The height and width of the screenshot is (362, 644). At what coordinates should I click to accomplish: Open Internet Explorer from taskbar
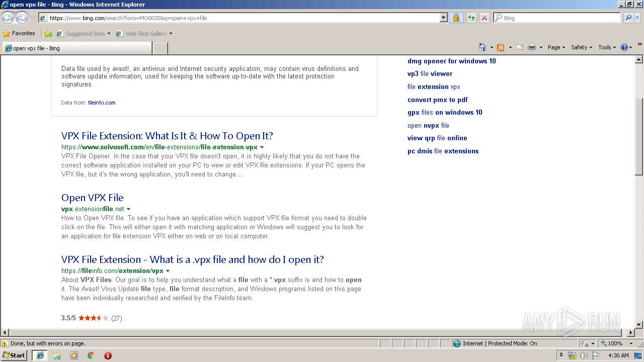click(x=40, y=355)
